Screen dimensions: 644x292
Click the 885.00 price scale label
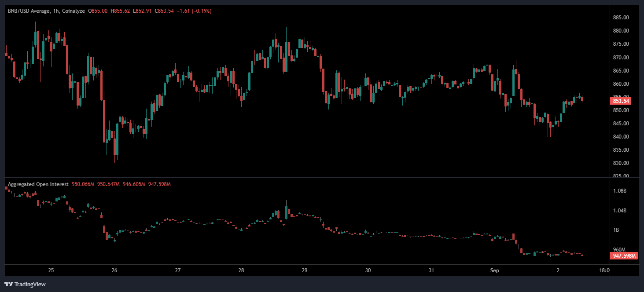coord(620,18)
